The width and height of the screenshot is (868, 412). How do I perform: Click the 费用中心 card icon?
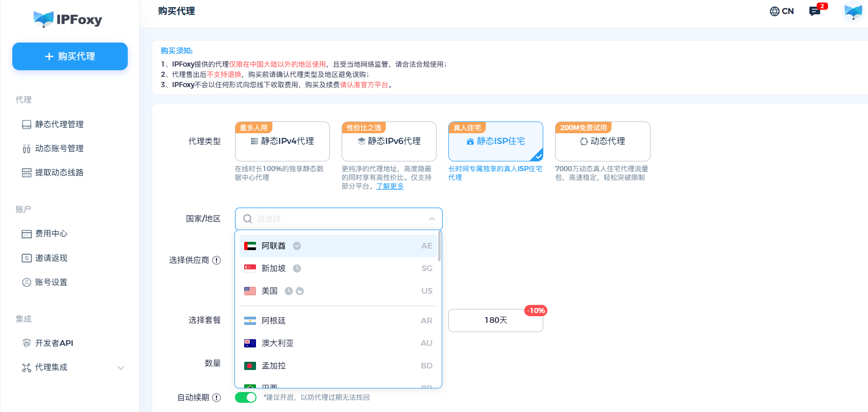coord(27,234)
